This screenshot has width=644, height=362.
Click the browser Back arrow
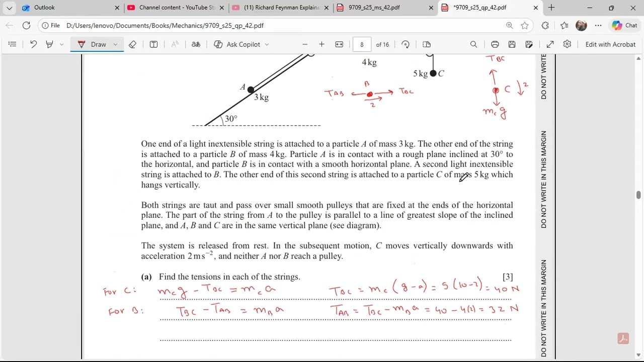[10, 25]
